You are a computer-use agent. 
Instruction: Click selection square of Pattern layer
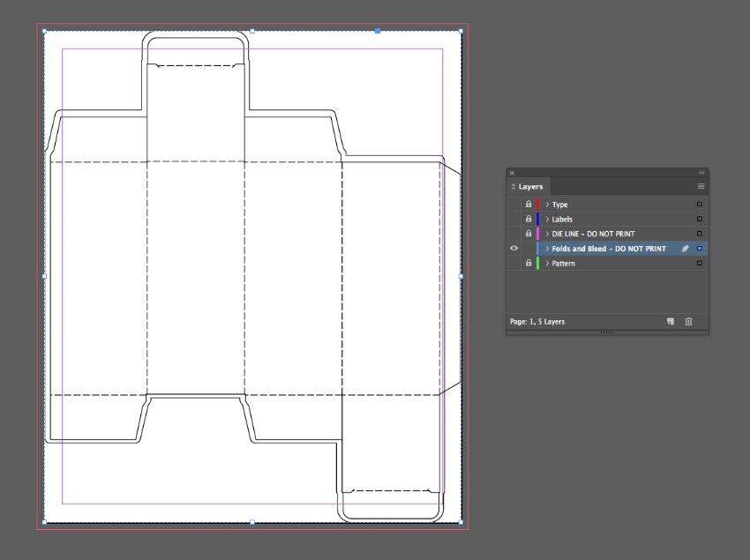(x=700, y=264)
